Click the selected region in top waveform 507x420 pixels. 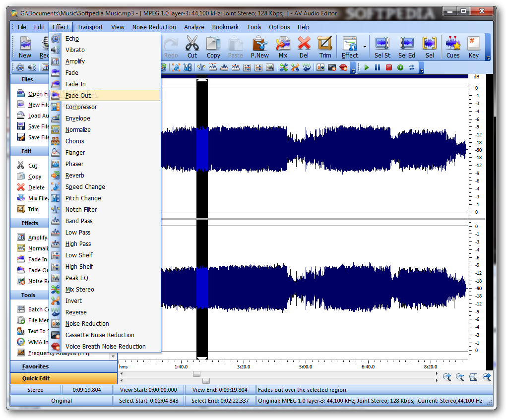(x=202, y=149)
